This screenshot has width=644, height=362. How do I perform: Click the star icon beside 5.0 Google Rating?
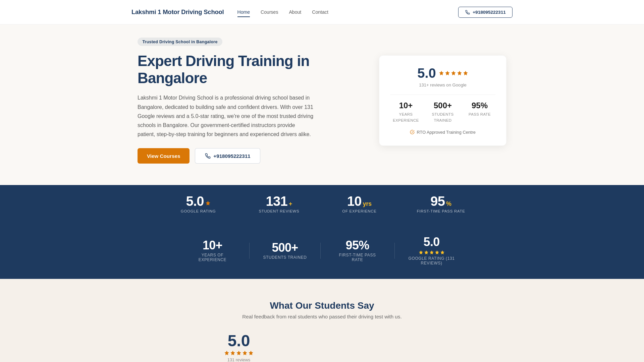208,203
